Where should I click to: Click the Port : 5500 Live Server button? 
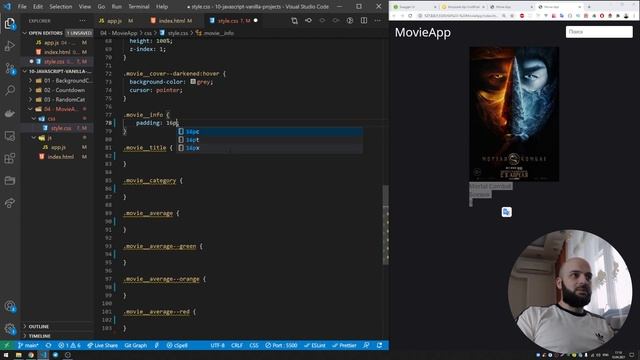click(x=281, y=345)
